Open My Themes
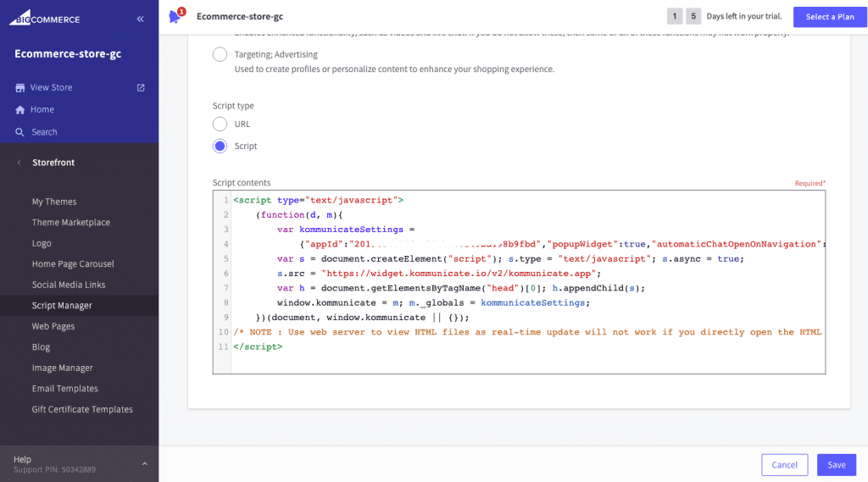 pos(54,202)
